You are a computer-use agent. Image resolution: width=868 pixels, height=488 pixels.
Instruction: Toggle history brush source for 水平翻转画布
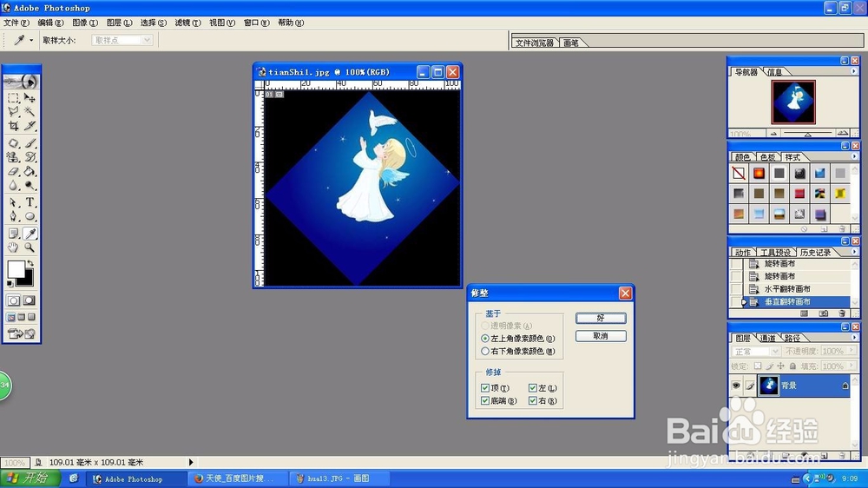(x=736, y=288)
